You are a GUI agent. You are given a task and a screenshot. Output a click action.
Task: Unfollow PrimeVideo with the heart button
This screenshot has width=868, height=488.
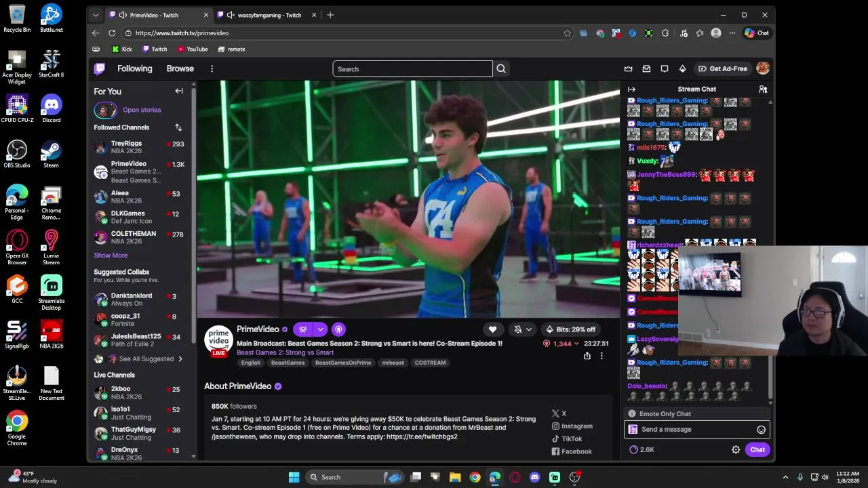(492, 329)
